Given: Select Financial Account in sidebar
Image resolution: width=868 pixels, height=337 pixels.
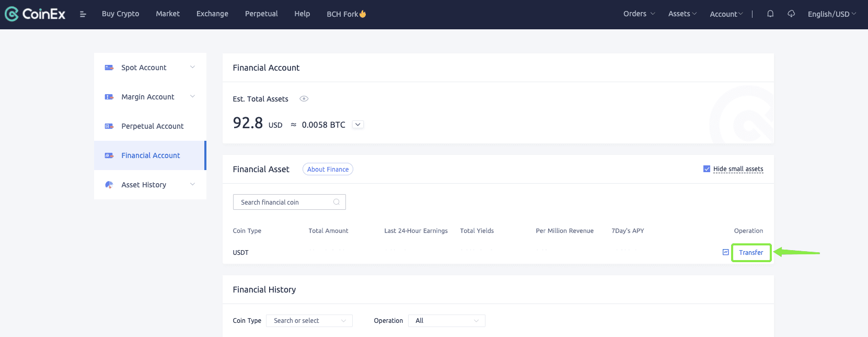Looking at the screenshot, I should [150, 155].
